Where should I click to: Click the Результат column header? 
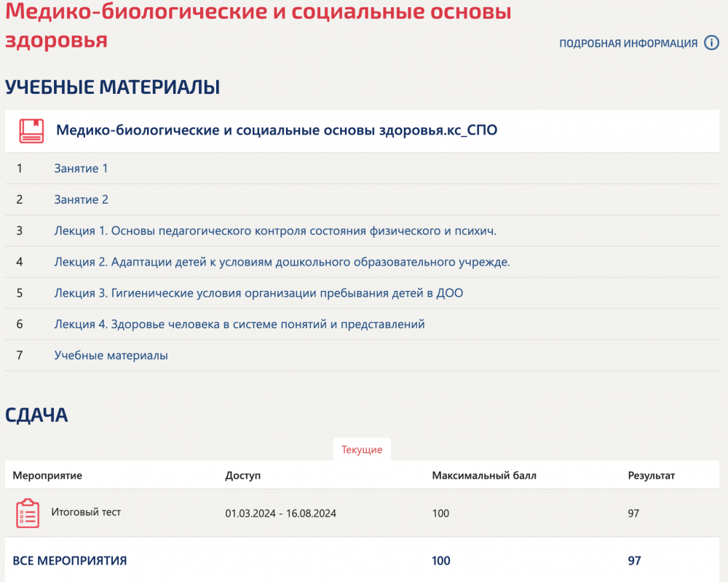652,475
